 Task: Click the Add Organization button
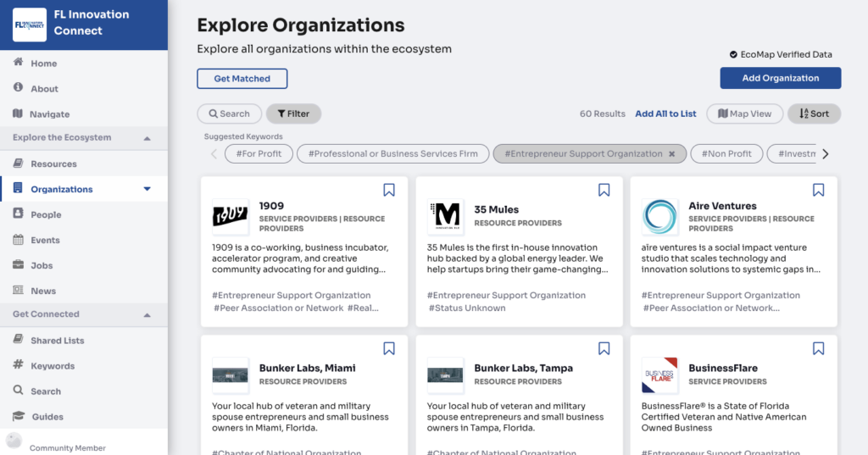pos(780,78)
